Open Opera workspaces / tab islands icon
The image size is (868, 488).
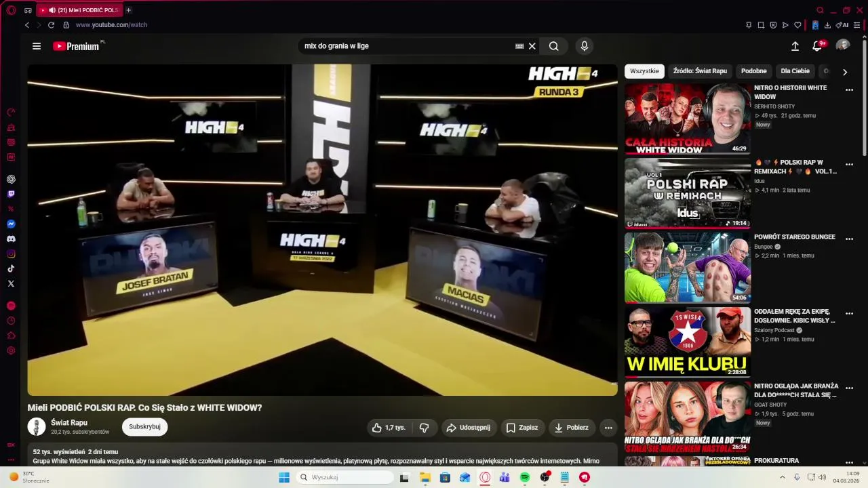click(28, 10)
